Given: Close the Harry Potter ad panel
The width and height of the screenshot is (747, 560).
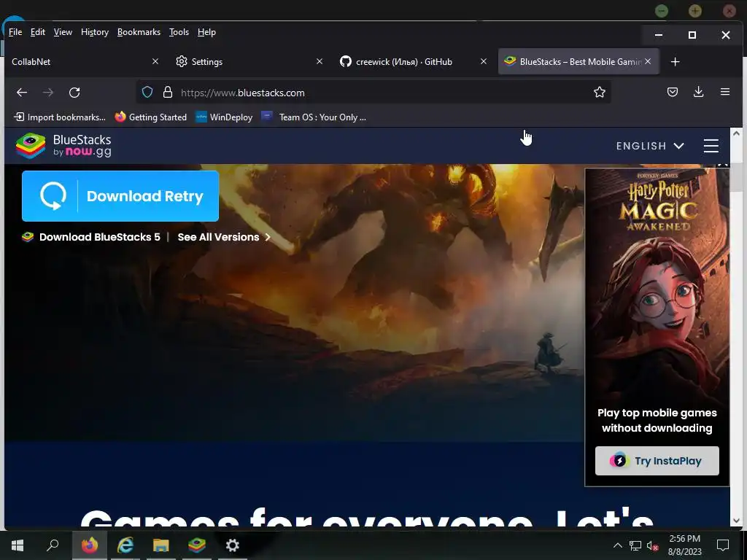Looking at the screenshot, I should [723, 165].
